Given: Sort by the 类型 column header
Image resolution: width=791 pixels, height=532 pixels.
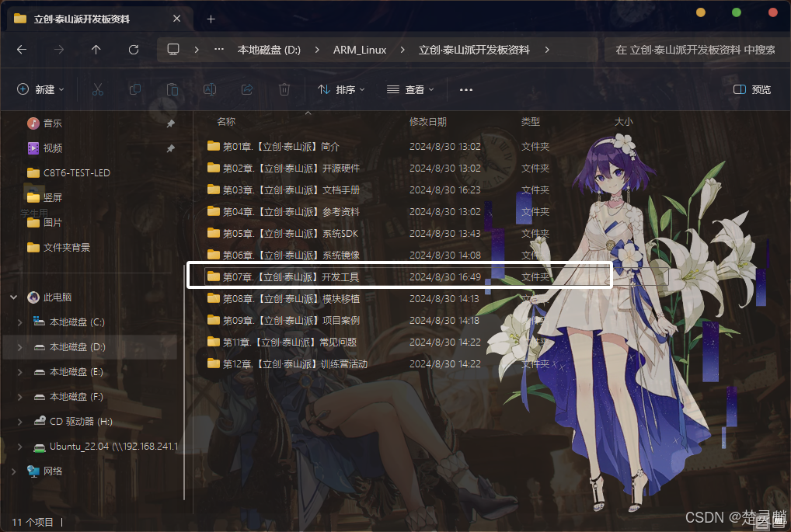Looking at the screenshot, I should 530,121.
